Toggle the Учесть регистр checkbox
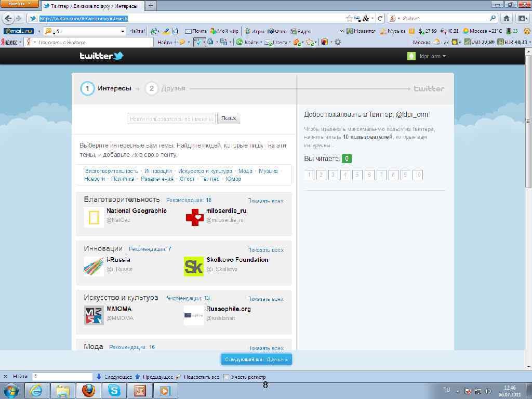Screen dimensions: 532x399 227,377
